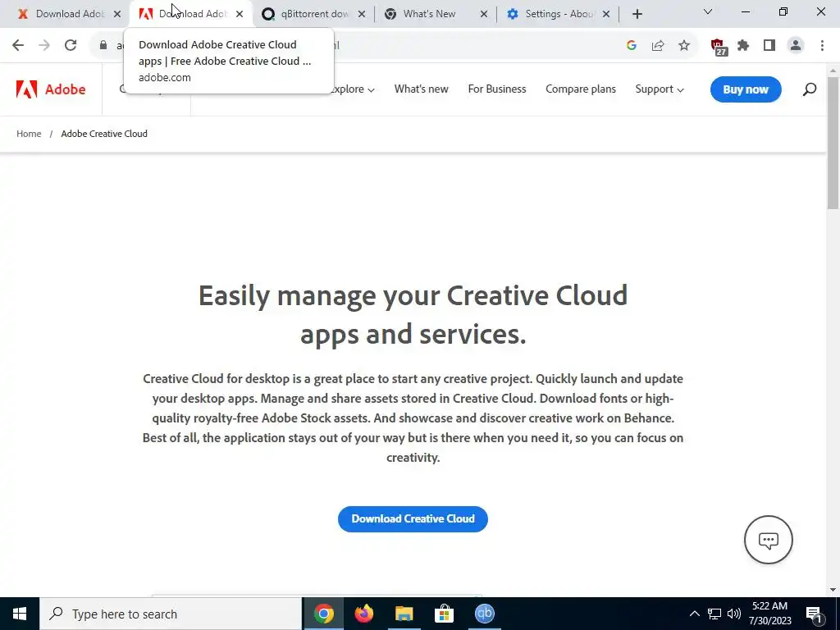Go to Home via breadcrumb
Screen dimensions: 840x630
point(29,134)
